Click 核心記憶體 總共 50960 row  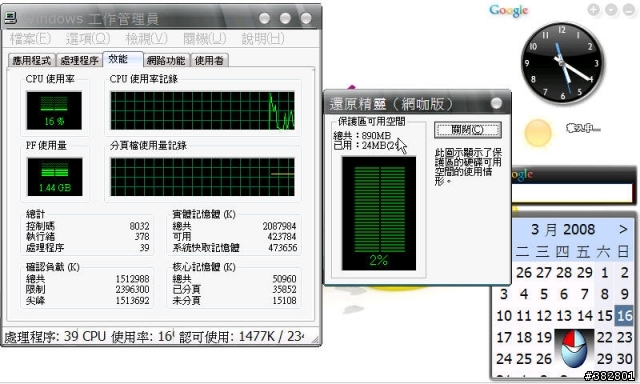click(x=234, y=279)
